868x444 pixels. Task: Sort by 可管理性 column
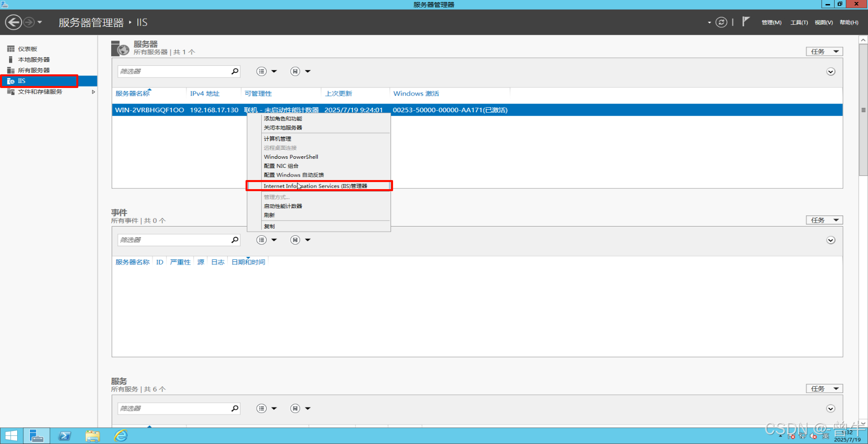click(x=258, y=94)
